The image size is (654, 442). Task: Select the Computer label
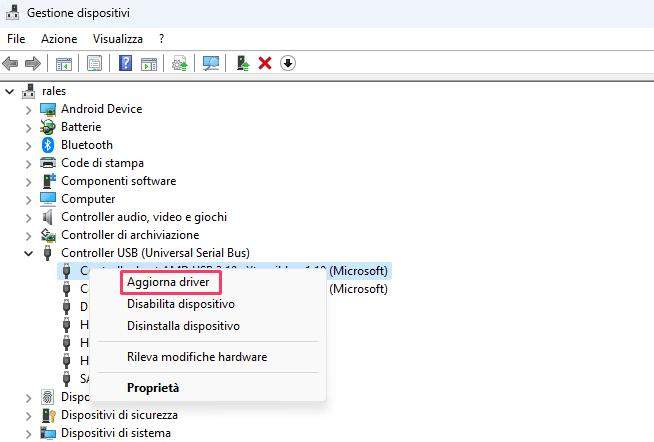pyautogui.click(x=88, y=199)
